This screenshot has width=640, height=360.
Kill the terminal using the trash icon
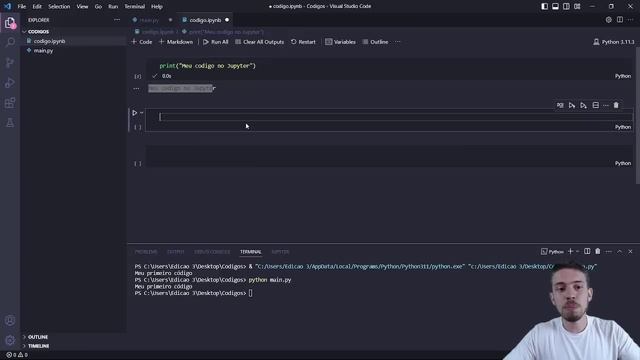[598, 251]
